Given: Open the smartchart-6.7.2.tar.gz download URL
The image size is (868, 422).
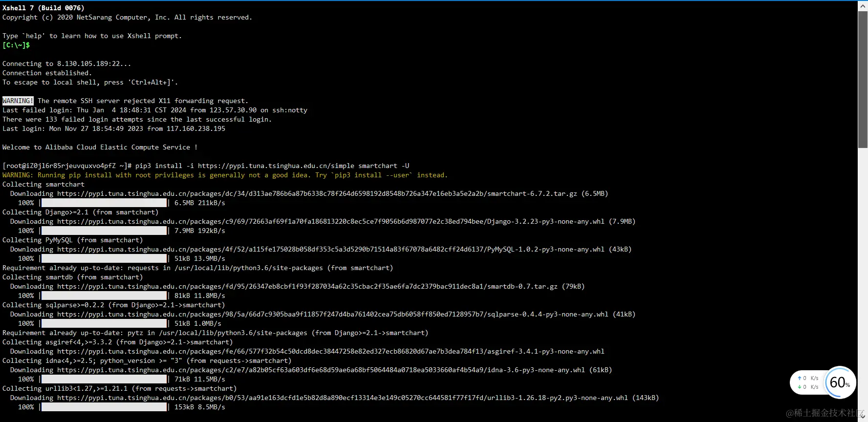Looking at the screenshot, I should click(x=317, y=193).
